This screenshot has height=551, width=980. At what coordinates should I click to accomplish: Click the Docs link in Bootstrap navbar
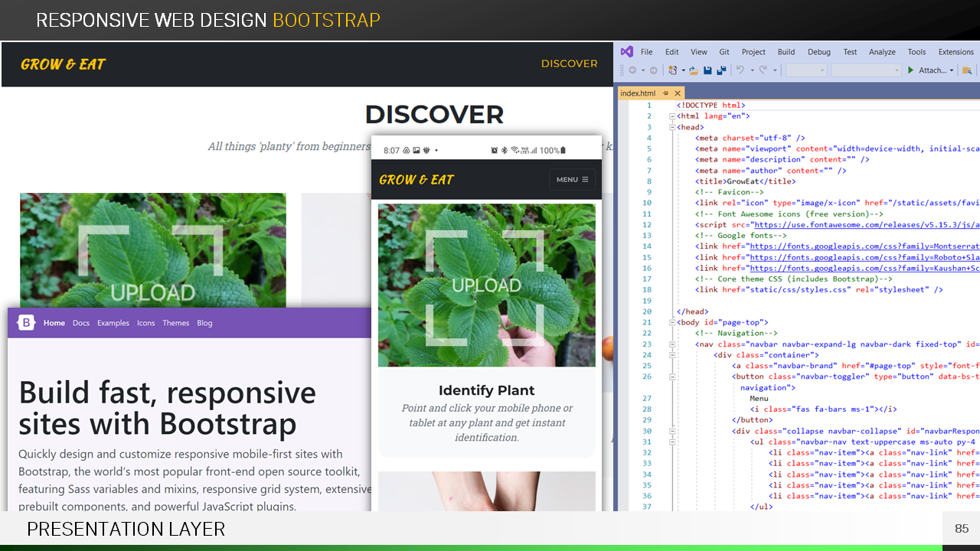coord(81,323)
